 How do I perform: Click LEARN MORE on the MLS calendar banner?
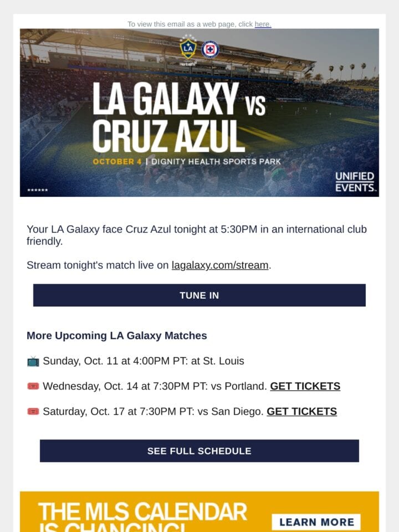tap(316, 522)
